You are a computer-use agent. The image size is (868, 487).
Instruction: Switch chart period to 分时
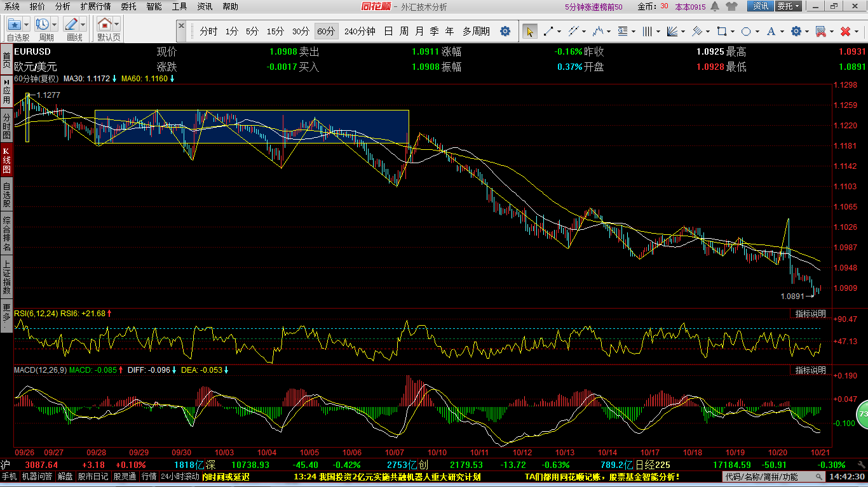click(x=208, y=31)
